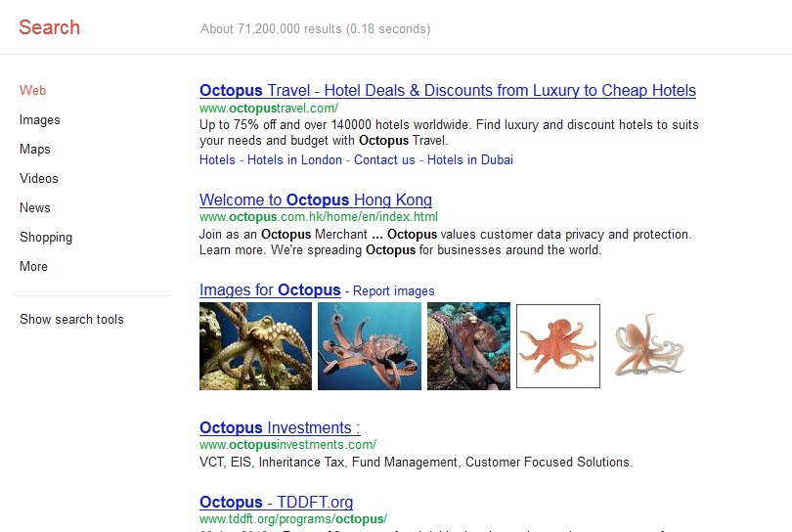Image resolution: width=792 pixels, height=532 pixels.
Task: Open first octopus thumbnail on rocks
Action: (255, 346)
